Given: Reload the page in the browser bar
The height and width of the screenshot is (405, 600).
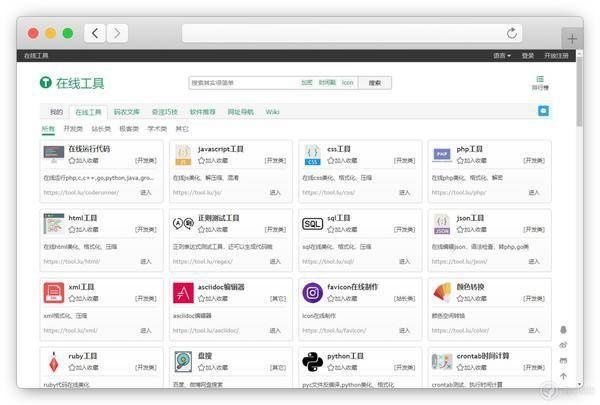Looking at the screenshot, I should [x=512, y=33].
